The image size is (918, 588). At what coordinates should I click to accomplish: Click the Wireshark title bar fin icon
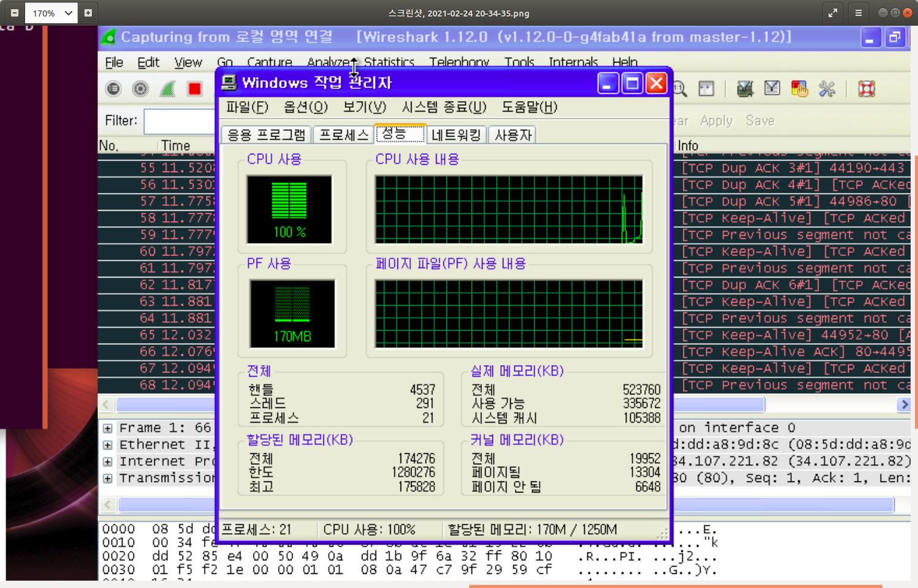point(108,37)
